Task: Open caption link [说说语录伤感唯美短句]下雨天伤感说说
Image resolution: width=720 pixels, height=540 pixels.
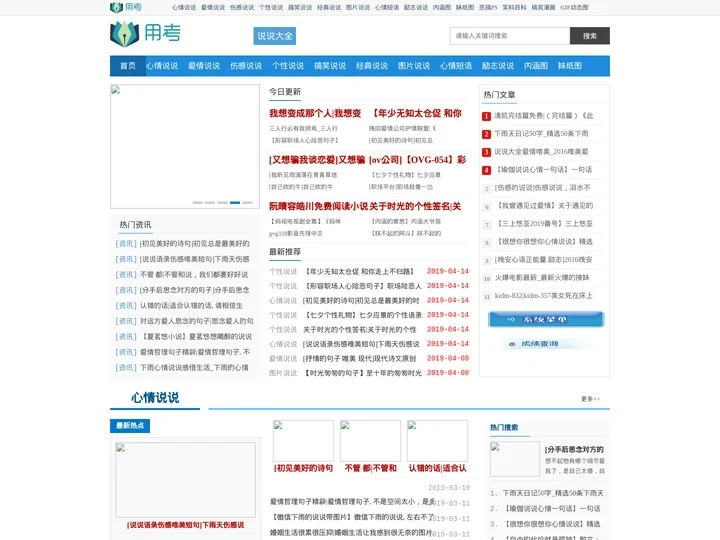Action: (186, 525)
